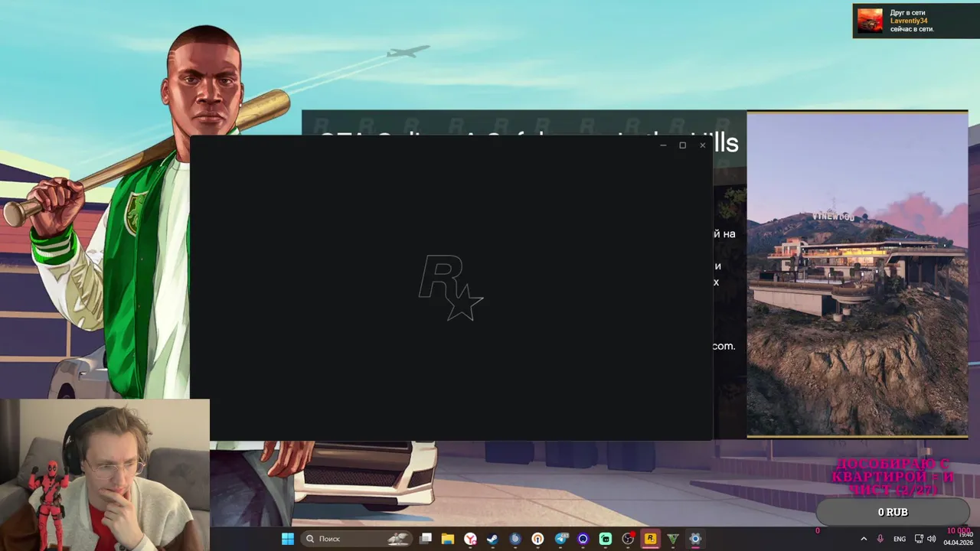980x551 pixels.
Task: Click the Vinewood mansion image
Action: click(857, 274)
